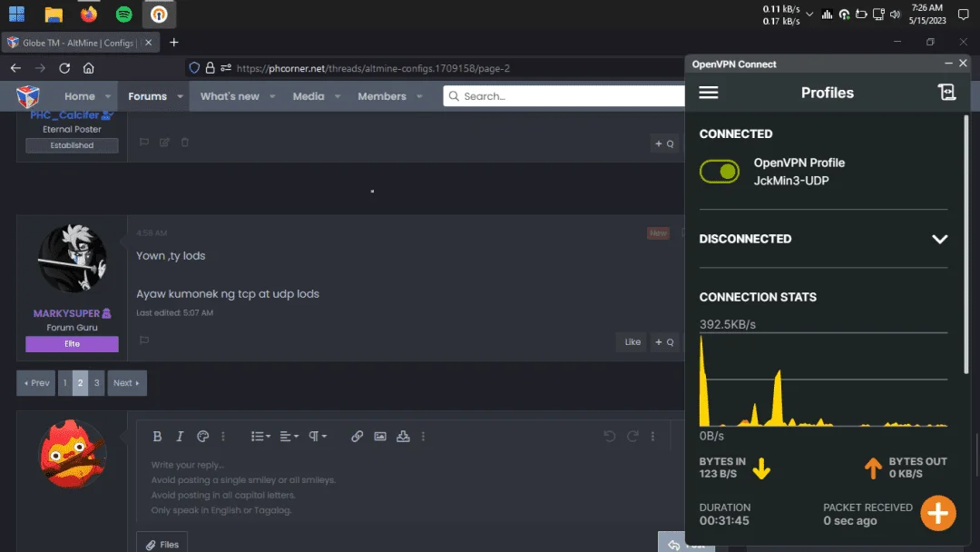Go to the Prev page
Viewport: 980px width, 552px height.
point(35,382)
